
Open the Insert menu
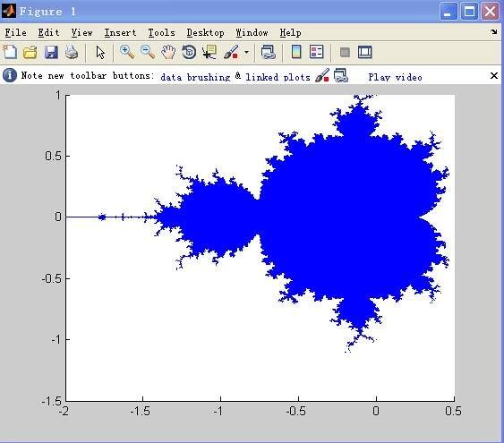[x=120, y=33]
